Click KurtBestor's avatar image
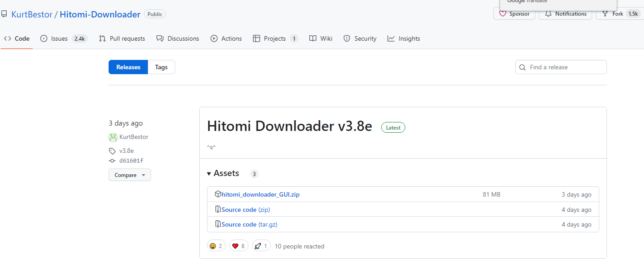Screen dimensions: 644x269 point(113,137)
